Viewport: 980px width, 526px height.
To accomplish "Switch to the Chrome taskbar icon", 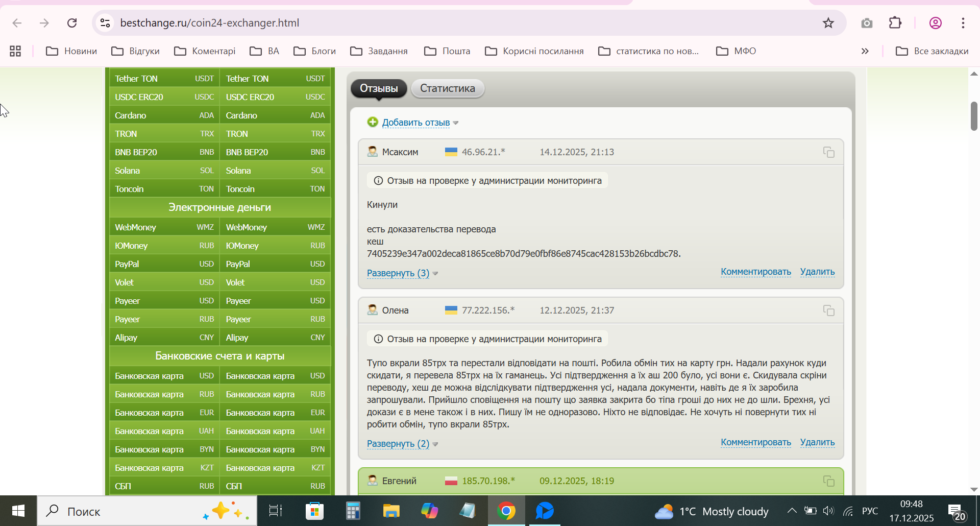I will click(506, 511).
